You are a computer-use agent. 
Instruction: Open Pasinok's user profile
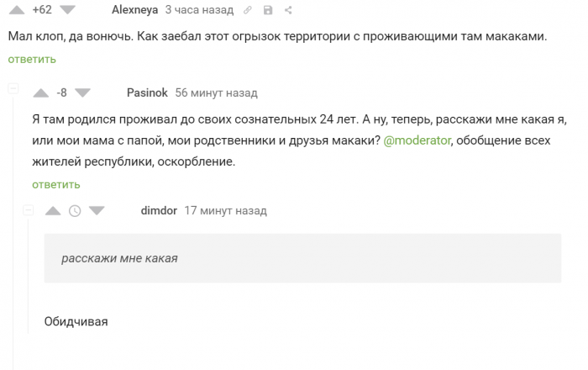click(x=147, y=92)
